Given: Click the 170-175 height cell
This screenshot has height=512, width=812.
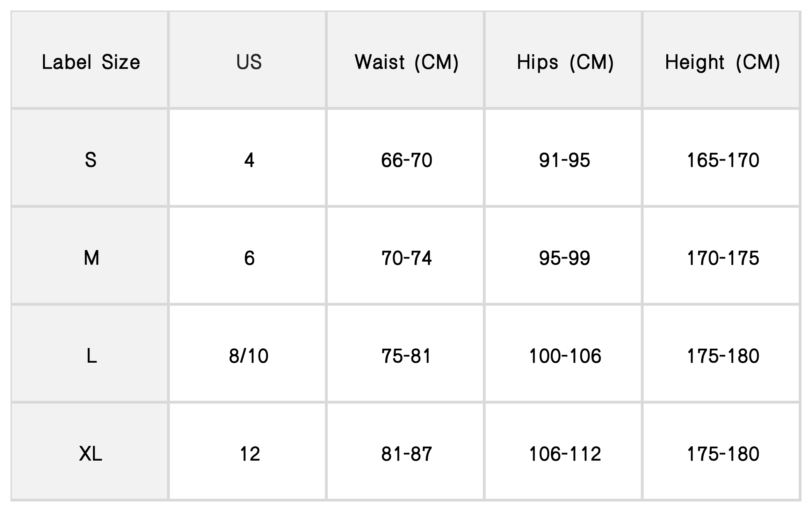Looking at the screenshot, I should (723, 258).
